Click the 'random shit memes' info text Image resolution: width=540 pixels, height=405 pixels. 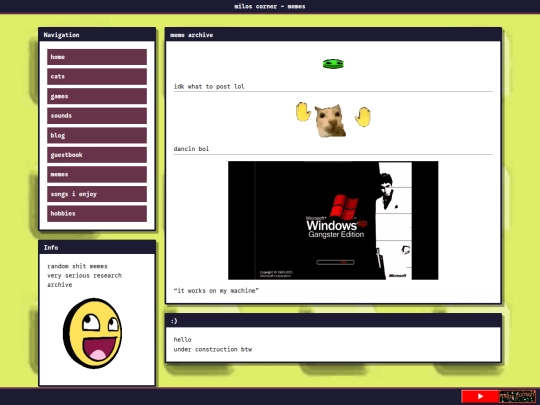pos(77,266)
